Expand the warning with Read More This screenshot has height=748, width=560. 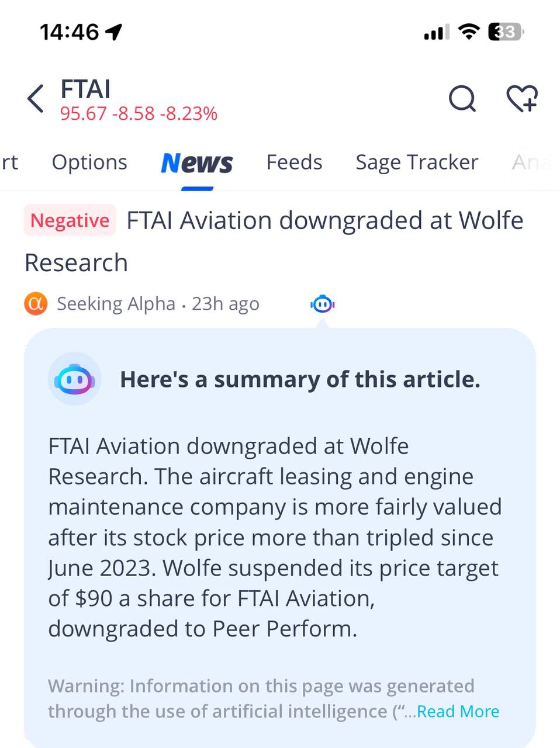[x=458, y=711]
